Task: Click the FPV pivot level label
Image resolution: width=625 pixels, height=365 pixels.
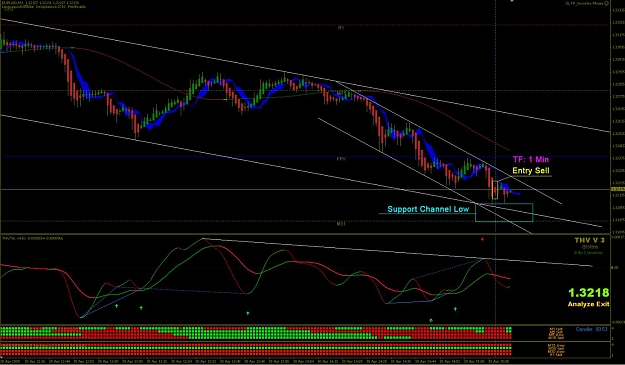Action: (x=341, y=159)
